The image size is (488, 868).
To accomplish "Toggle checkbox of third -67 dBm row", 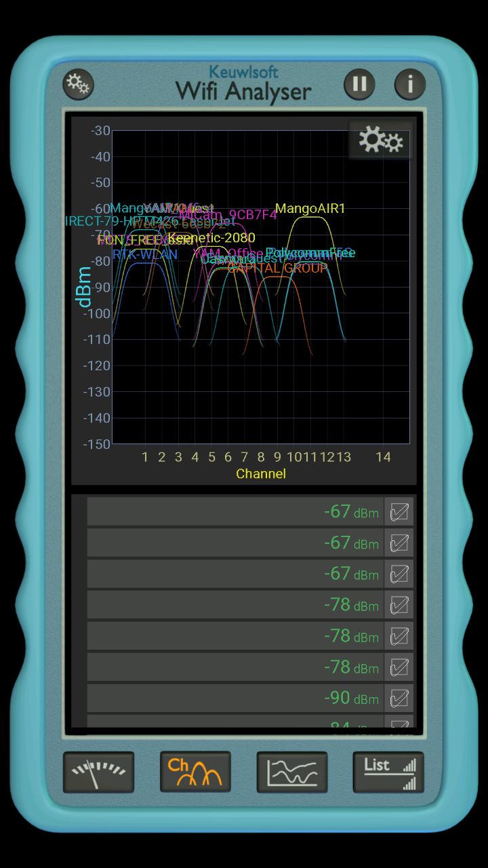I will 399,574.
